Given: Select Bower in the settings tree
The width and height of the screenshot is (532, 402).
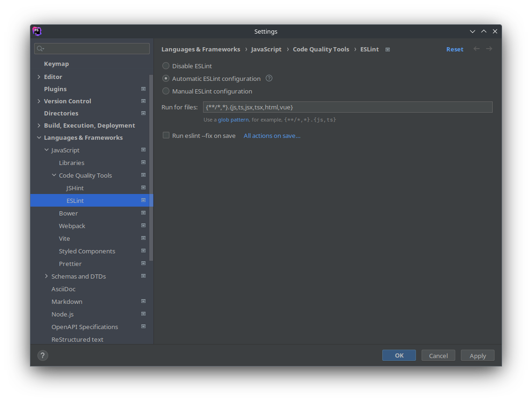Looking at the screenshot, I should click(x=68, y=213).
